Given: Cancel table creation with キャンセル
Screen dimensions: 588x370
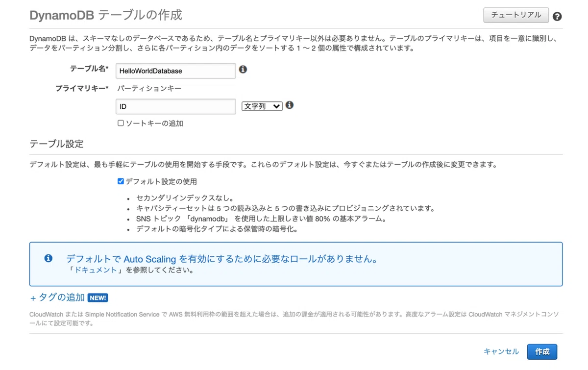Looking at the screenshot, I should point(501,351).
